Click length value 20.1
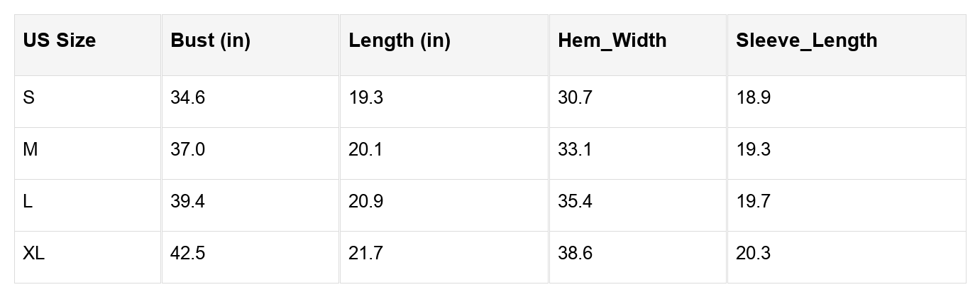Image resolution: width=980 pixels, height=297 pixels. (x=365, y=150)
